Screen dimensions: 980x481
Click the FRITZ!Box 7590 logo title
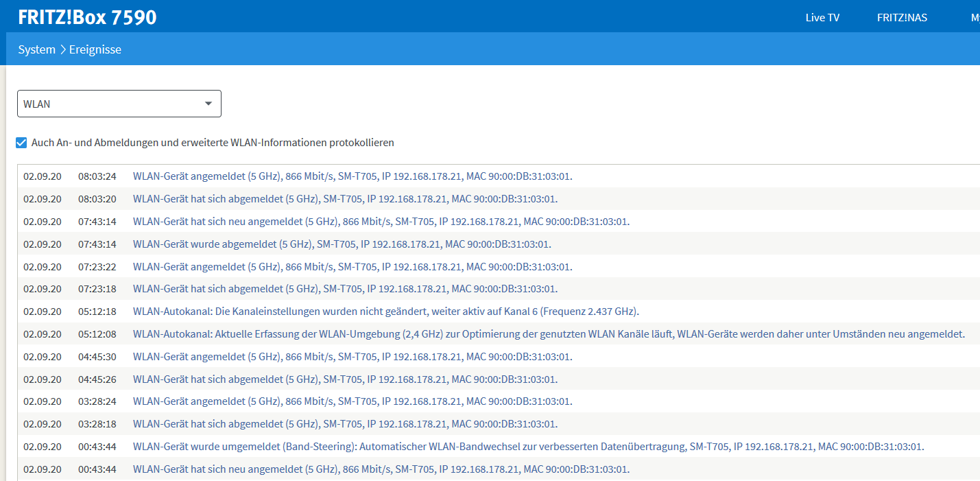click(87, 17)
